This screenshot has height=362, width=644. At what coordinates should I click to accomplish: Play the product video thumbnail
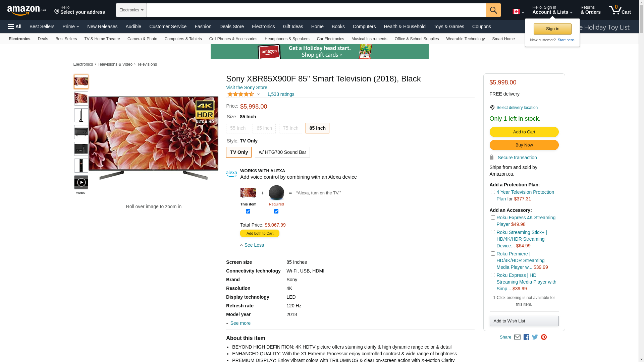pyautogui.click(x=81, y=182)
